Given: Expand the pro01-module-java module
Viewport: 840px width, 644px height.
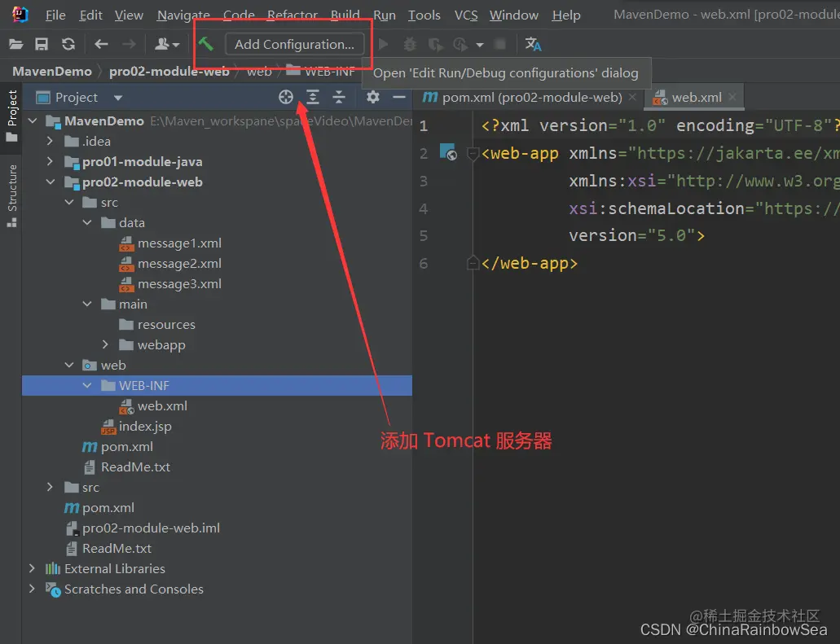Looking at the screenshot, I should click(50, 162).
